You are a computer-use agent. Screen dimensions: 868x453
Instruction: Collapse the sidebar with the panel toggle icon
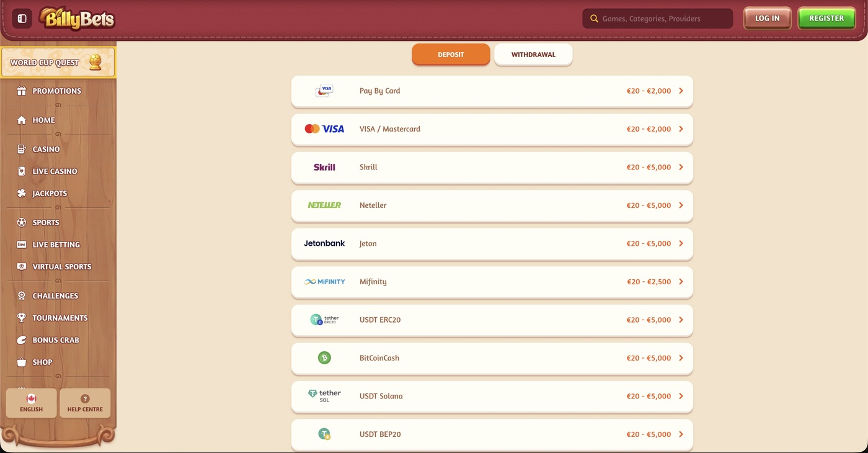point(22,19)
